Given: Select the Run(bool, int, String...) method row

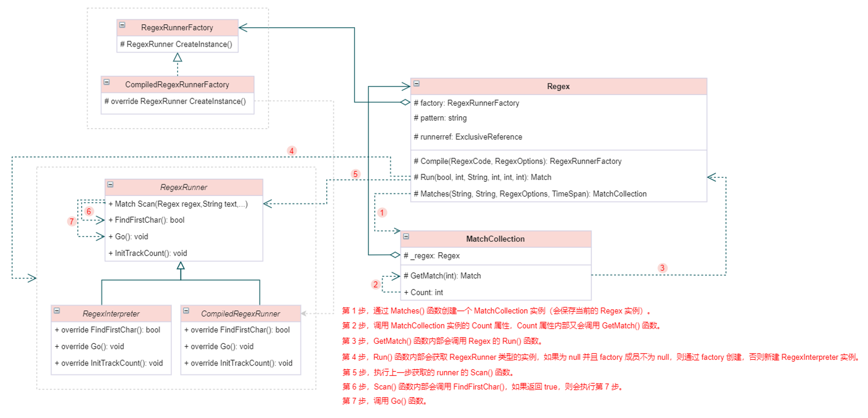Looking at the screenshot, I should pyautogui.click(x=559, y=177).
